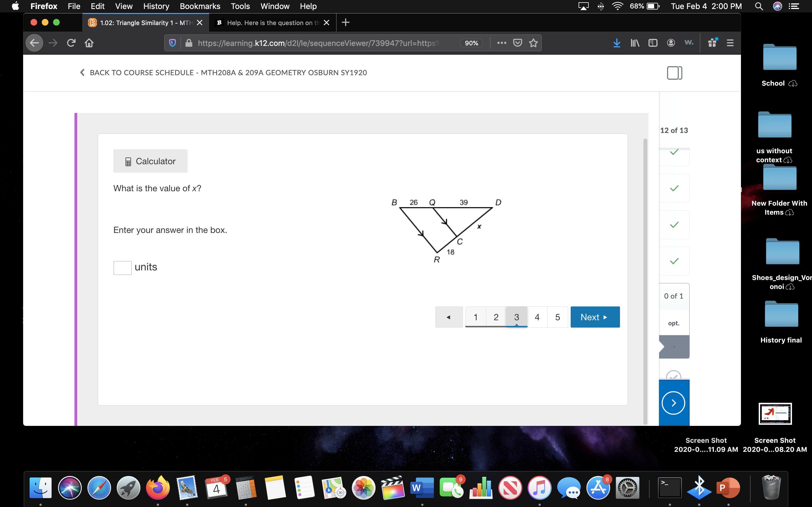Open the Library bookmarks icon

(634, 43)
